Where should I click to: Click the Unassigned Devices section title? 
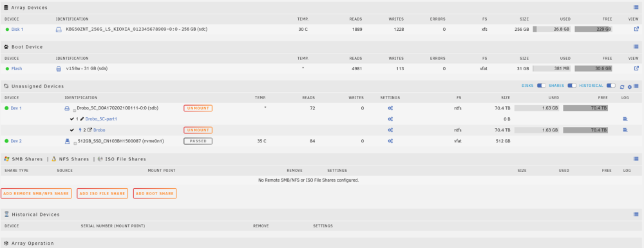point(37,86)
